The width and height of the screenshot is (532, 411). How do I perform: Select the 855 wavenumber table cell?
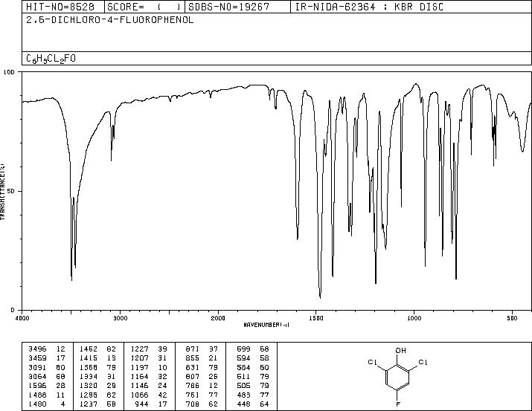[193, 358]
